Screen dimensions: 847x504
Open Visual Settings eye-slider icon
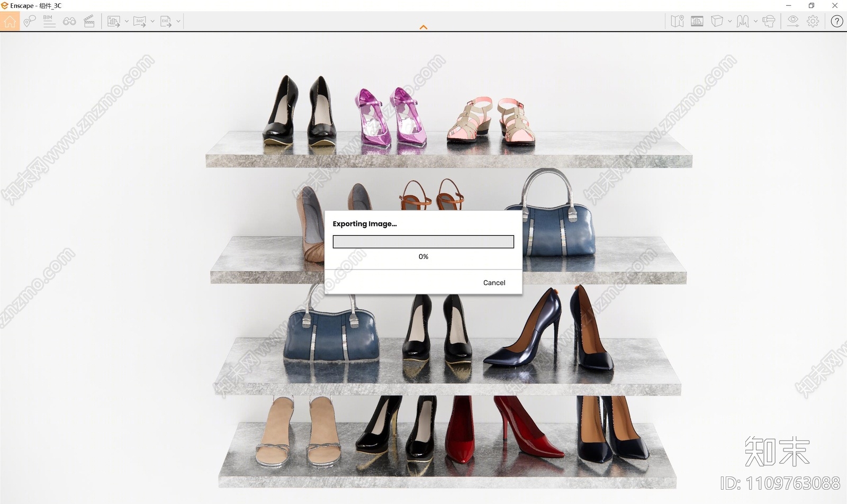click(793, 21)
